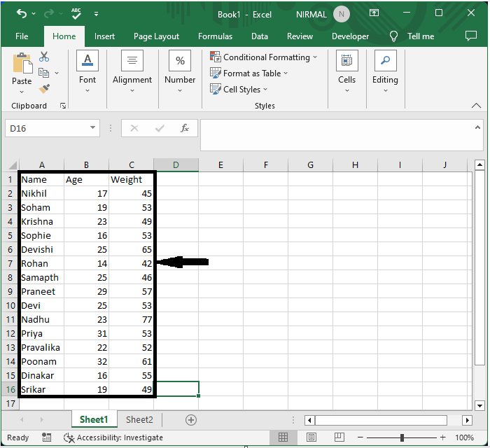Switch to the Data tab
Viewport: 490px width, 448px height.
click(x=260, y=36)
